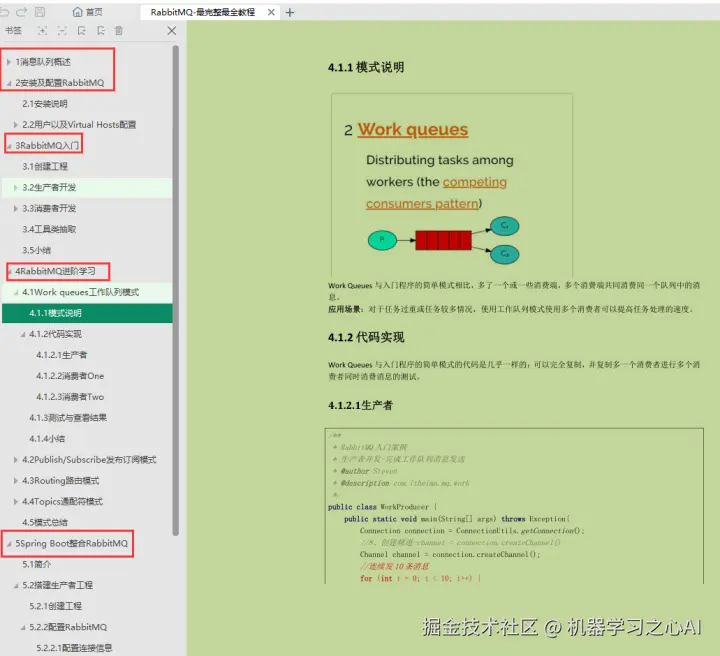Follow the Work queues hyperlink
This screenshot has height=656, width=720.
pyautogui.click(x=413, y=129)
